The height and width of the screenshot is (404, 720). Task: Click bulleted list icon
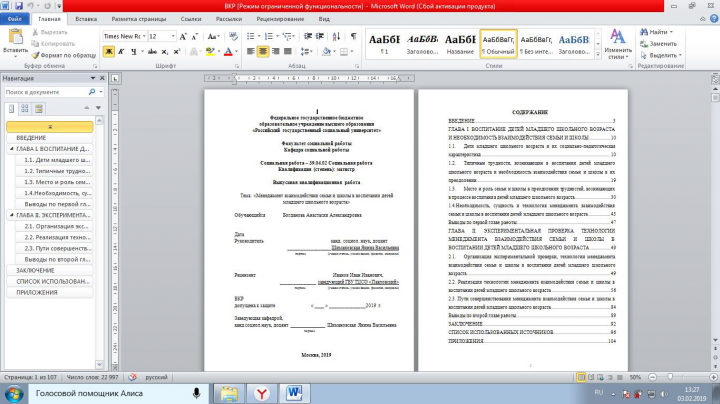[x=250, y=36]
